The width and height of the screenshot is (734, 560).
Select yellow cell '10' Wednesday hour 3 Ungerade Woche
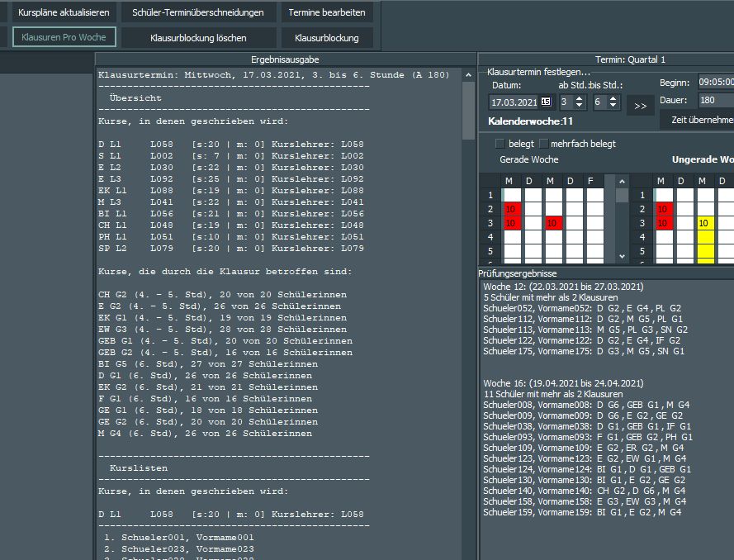(x=705, y=223)
